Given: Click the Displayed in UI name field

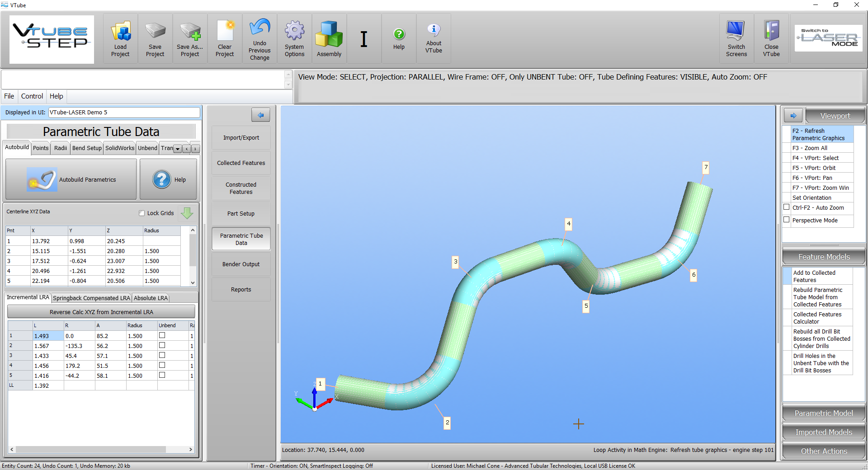Looking at the screenshot, I should (124, 113).
